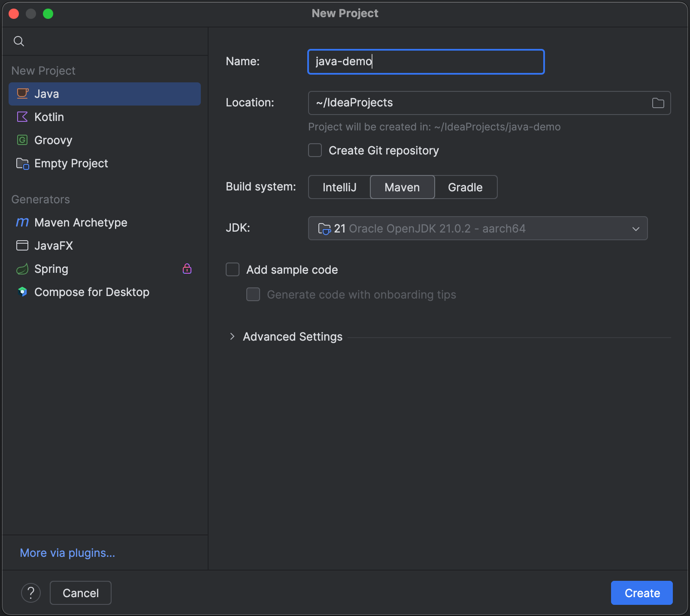This screenshot has width=690, height=616.
Task: Open the More via plugins link
Action: (x=67, y=553)
